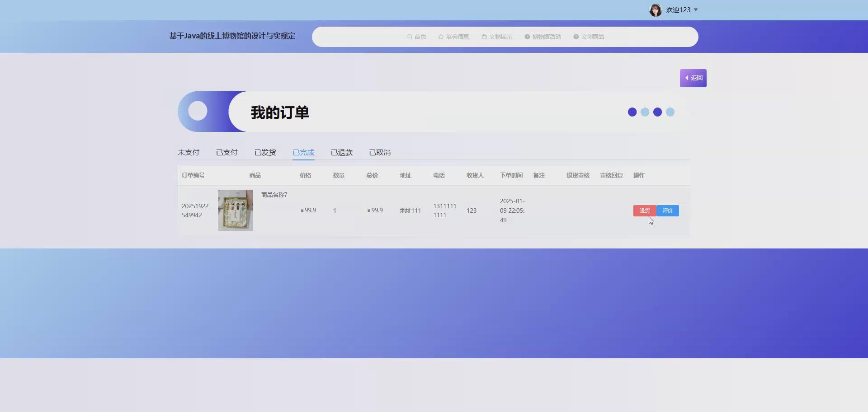The image size is (868, 412).
Task: Switch to the 未支付 tab
Action: coord(189,152)
